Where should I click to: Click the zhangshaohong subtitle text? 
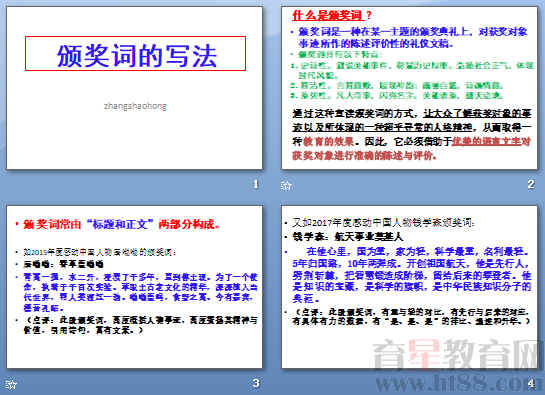tap(135, 106)
